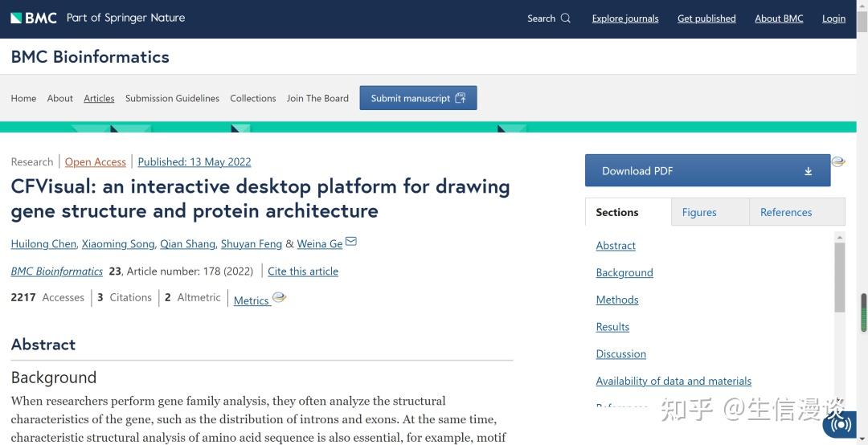The height and width of the screenshot is (445, 868).
Task: Open author Qian Shang link
Action: pos(187,244)
